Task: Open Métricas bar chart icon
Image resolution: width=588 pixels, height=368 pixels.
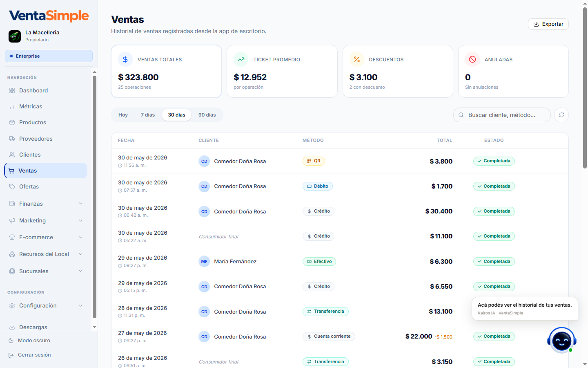Action: pyautogui.click(x=12, y=106)
